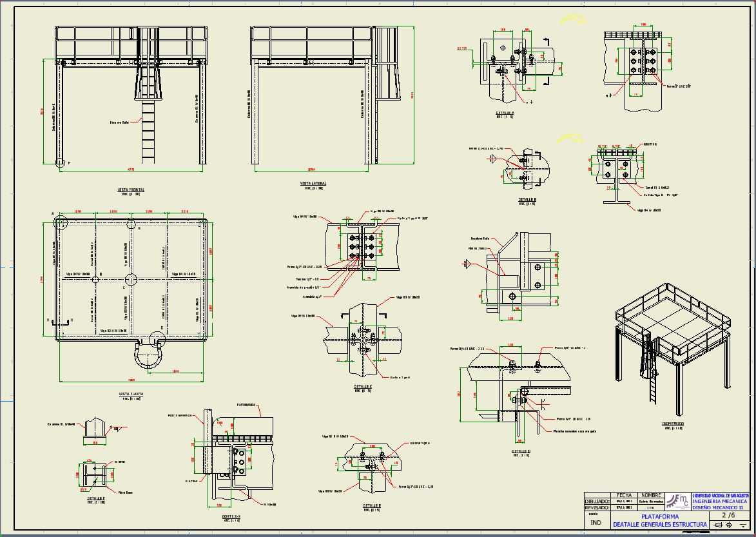Click the 'DETALLE D' caption
The height and width of the screenshot is (537, 756).
(x=521, y=452)
